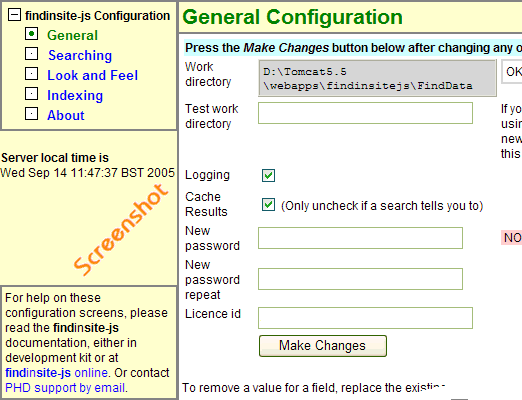
Task: Open the About page link
Action: click(66, 115)
